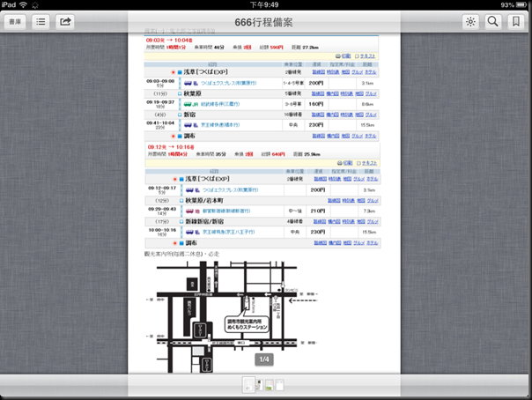This screenshot has width=532, height=400.
Task: Click ホテル link in 09:03 route 浅草 row
Action: click(x=371, y=72)
